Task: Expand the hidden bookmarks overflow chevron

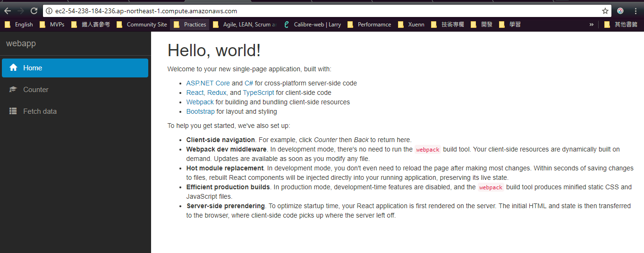Action: pyautogui.click(x=591, y=25)
